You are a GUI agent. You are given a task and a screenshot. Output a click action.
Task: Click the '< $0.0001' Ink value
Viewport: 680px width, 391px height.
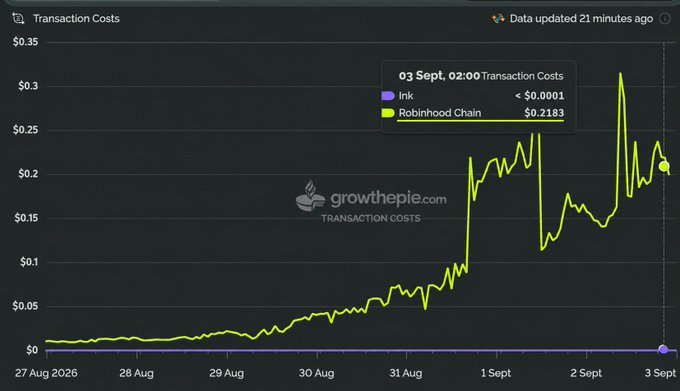tap(539, 96)
